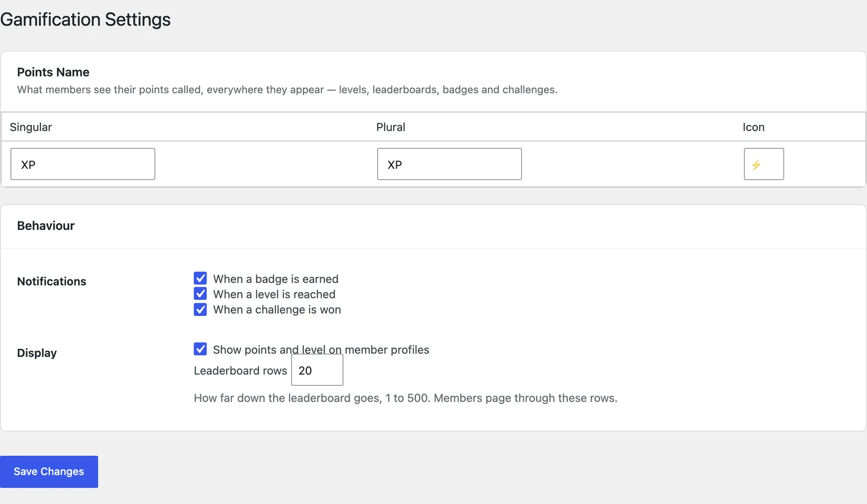Click the 'Gamification Settings' page title
The width and height of the screenshot is (867, 504).
click(x=85, y=20)
